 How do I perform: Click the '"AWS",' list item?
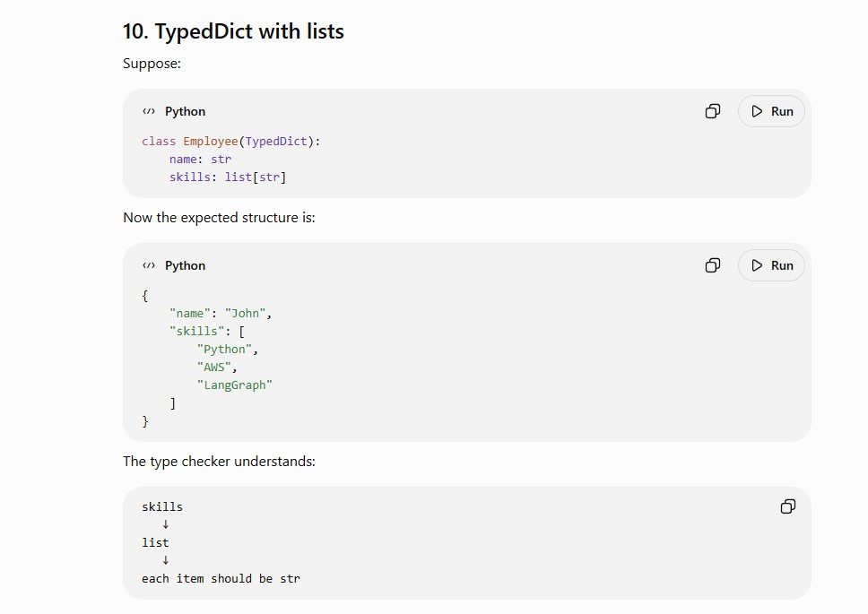coord(217,368)
